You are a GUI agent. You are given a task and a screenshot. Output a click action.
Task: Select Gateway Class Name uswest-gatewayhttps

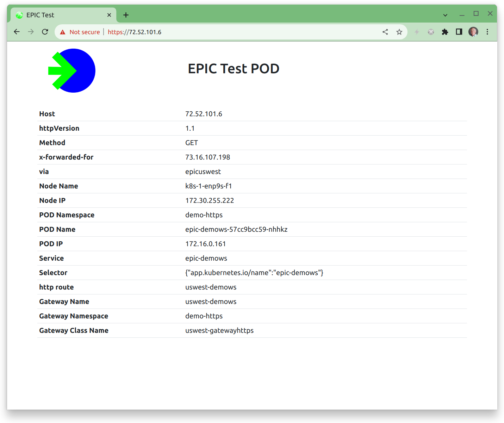(x=219, y=330)
